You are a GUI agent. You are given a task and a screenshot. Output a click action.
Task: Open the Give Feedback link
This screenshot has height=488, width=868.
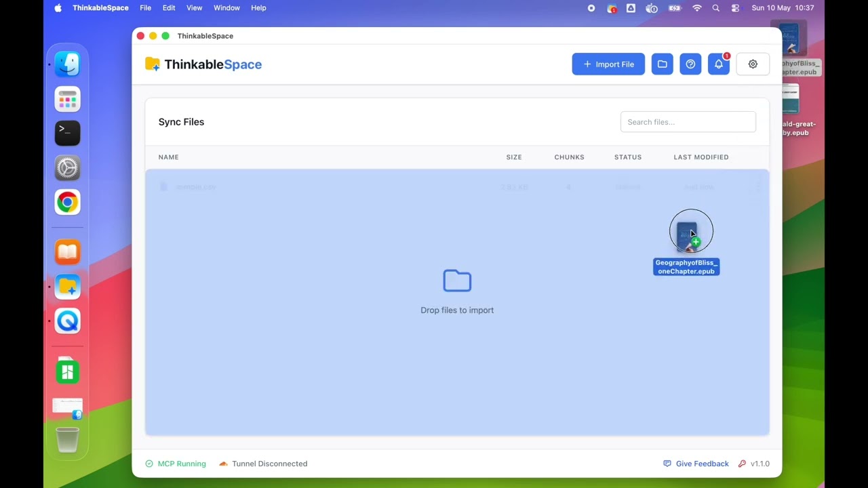(696, 464)
